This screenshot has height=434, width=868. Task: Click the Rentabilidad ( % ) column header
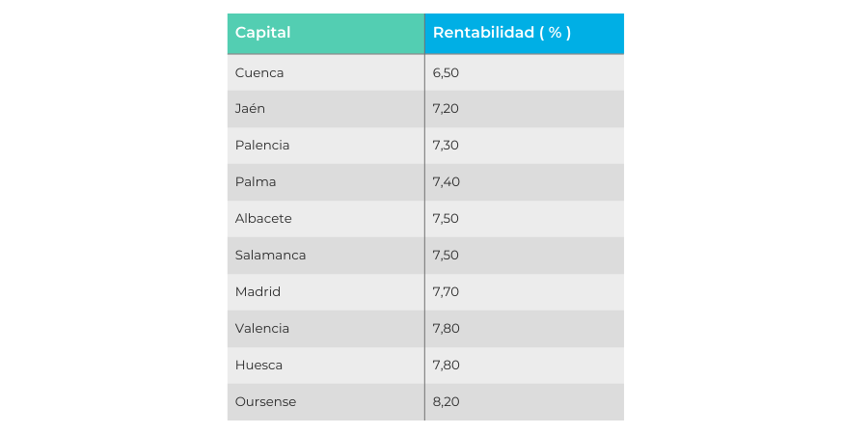(502, 33)
